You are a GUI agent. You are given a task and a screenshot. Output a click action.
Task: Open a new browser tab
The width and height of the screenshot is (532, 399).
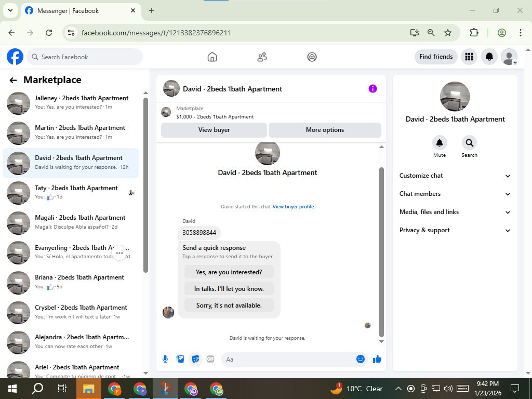[x=152, y=10]
